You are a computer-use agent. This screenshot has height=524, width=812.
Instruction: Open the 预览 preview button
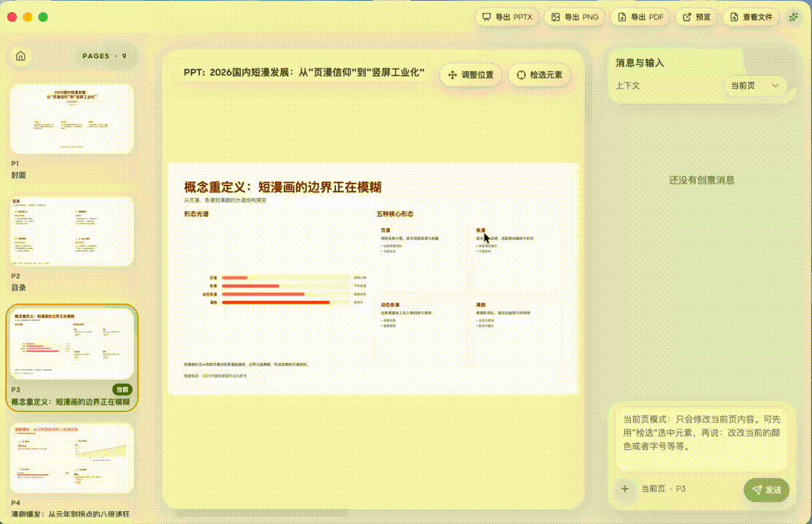click(x=696, y=17)
